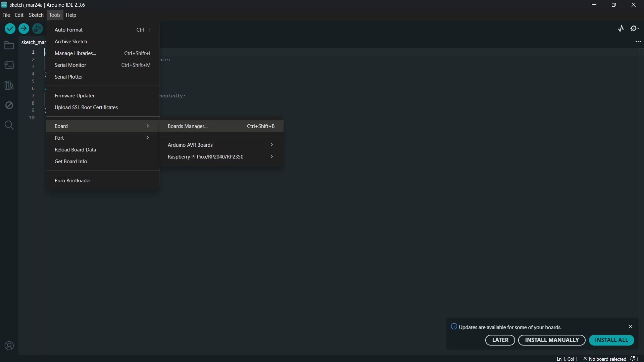This screenshot has height=362, width=644.
Task: Click the INSTALL MANUALLY button
Action: click(x=552, y=340)
